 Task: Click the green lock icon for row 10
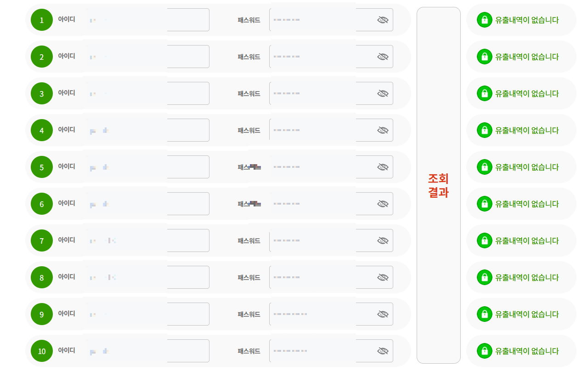coord(484,351)
